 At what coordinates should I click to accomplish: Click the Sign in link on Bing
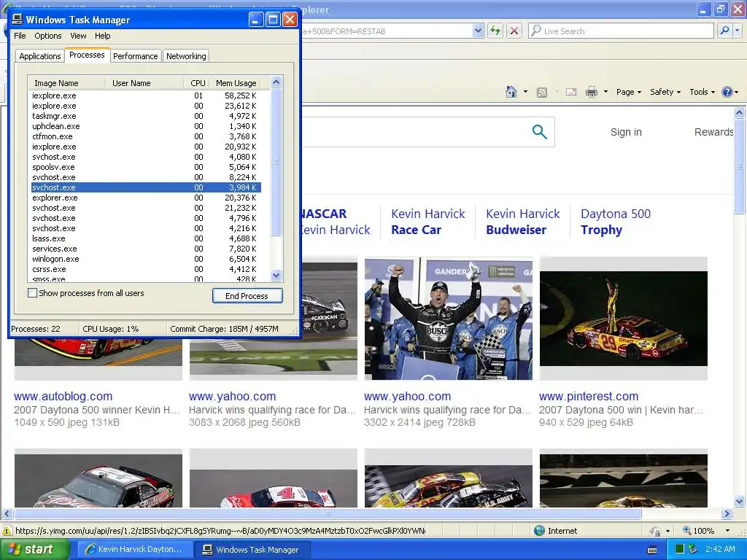(626, 132)
